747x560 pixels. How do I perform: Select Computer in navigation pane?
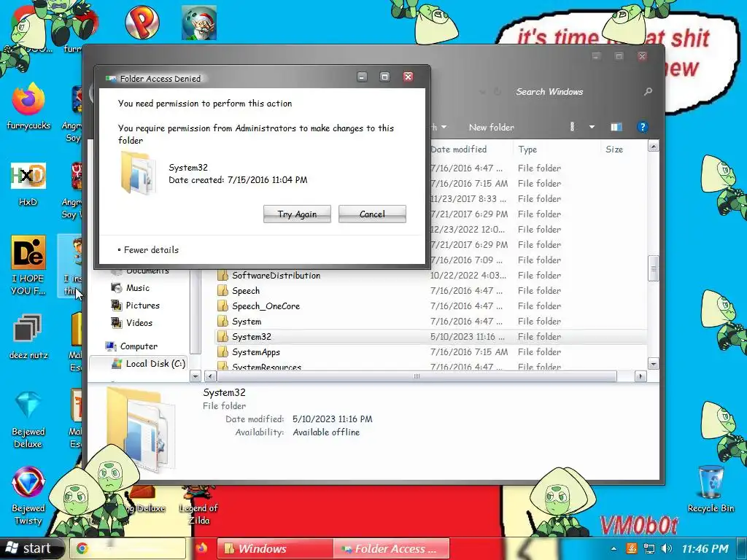pos(131,346)
